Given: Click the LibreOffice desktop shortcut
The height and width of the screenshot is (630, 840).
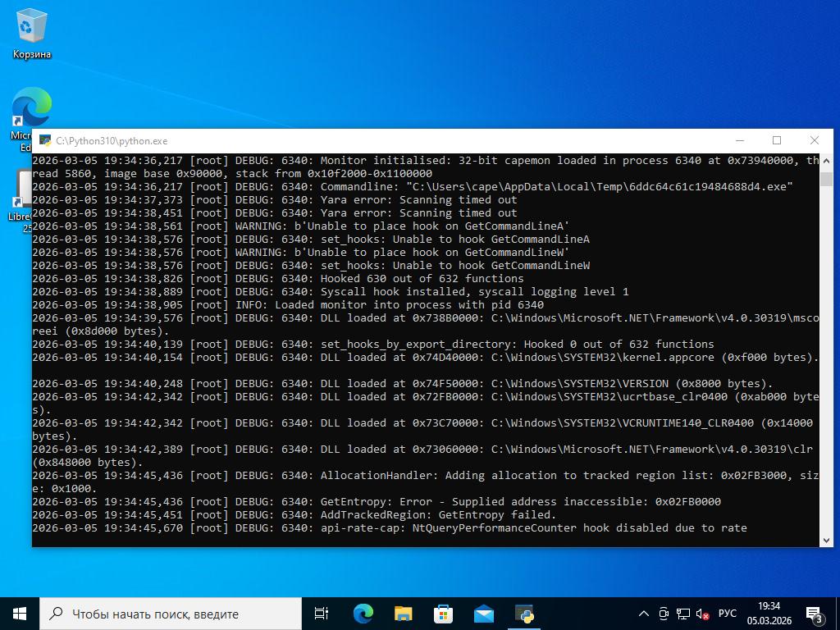Looking at the screenshot, I should click(21, 197).
